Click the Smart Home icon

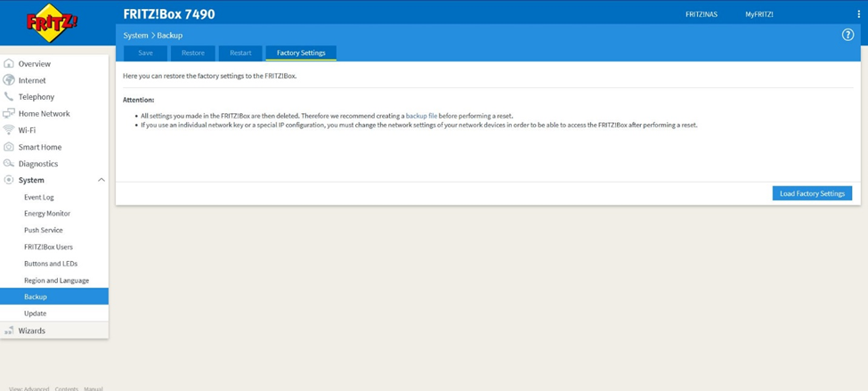(9, 147)
